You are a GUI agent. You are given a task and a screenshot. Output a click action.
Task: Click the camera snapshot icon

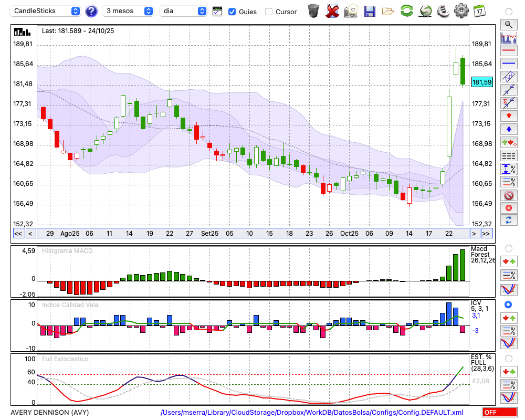tap(351, 10)
